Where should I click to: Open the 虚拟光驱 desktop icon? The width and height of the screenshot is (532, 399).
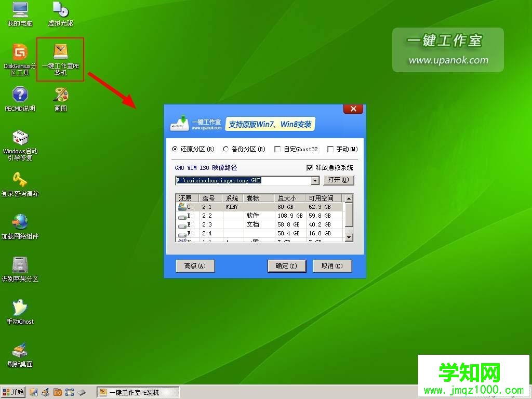[x=60, y=14]
